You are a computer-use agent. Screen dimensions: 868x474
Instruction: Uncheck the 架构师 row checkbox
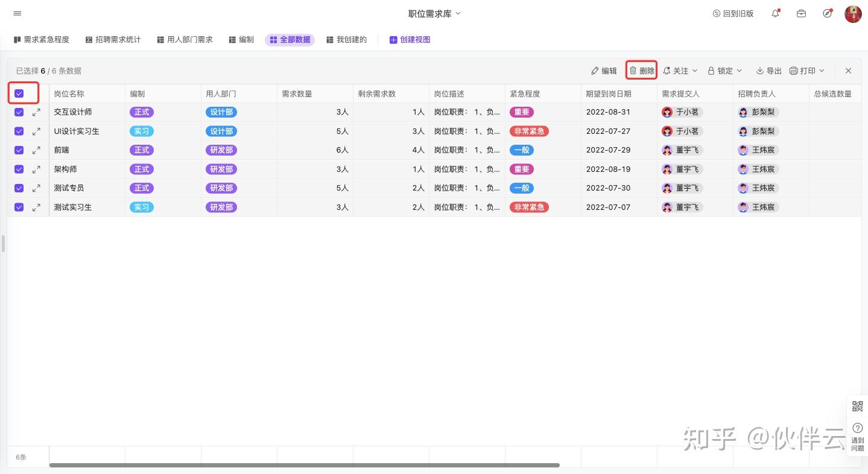(19, 169)
